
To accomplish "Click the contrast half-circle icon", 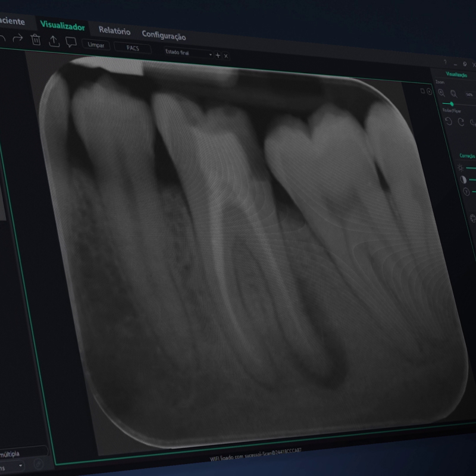I will (x=464, y=180).
